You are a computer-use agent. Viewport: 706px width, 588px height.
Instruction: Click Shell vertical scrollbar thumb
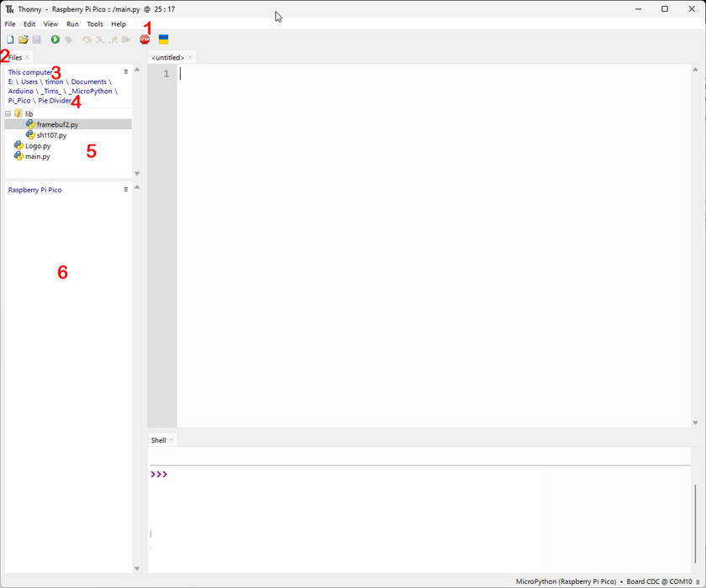pyautogui.click(x=695, y=523)
